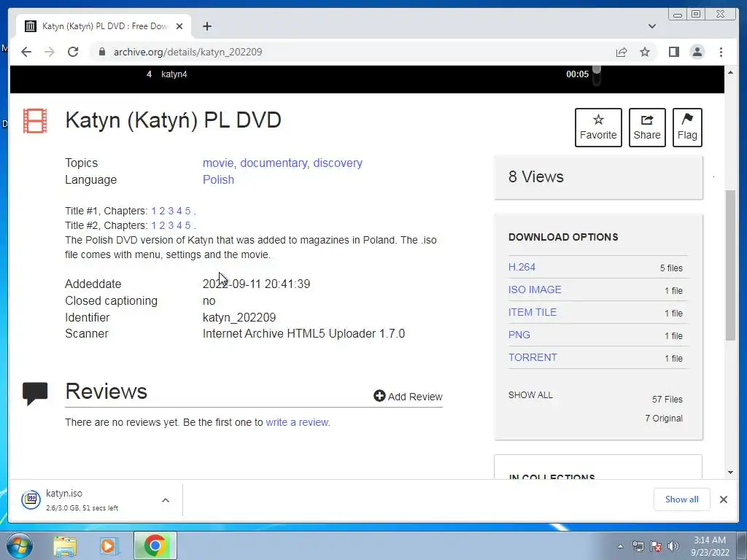The image size is (747, 560).
Task: Follow the write a review link
Action: tap(297, 422)
